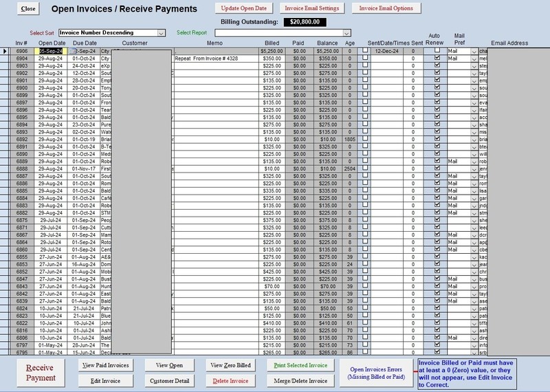Select invoice number 6904 cell

(x=22, y=58)
